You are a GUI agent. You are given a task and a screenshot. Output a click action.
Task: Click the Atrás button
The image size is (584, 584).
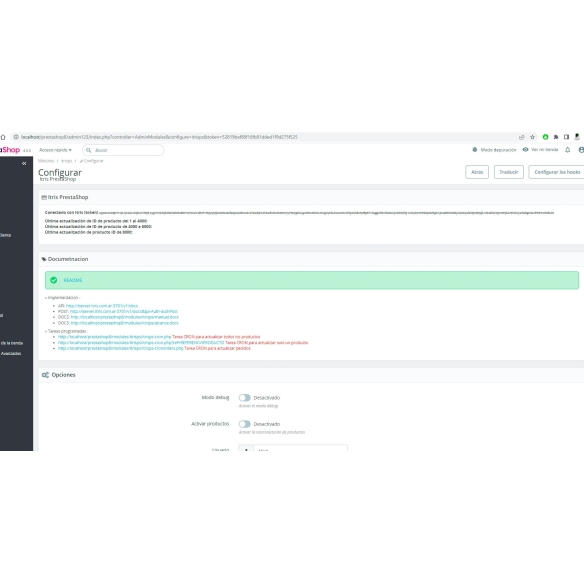pyautogui.click(x=477, y=172)
